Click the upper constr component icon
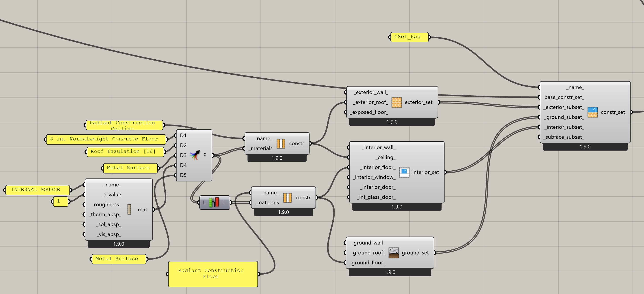The width and height of the screenshot is (644, 294). point(281,143)
